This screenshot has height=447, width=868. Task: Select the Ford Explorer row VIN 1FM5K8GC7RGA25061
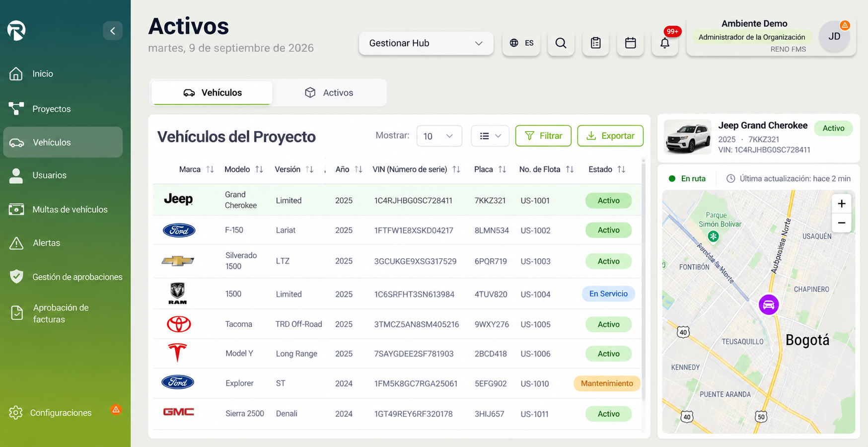click(x=397, y=383)
